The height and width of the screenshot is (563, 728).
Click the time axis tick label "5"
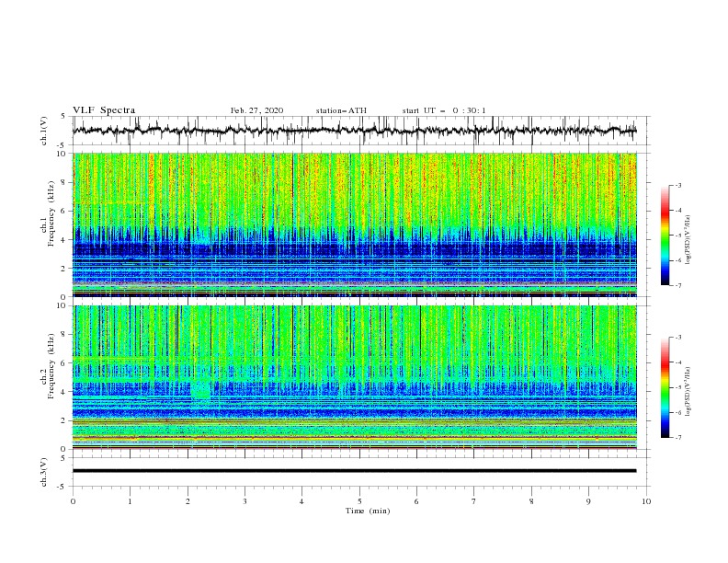click(x=359, y=501)
